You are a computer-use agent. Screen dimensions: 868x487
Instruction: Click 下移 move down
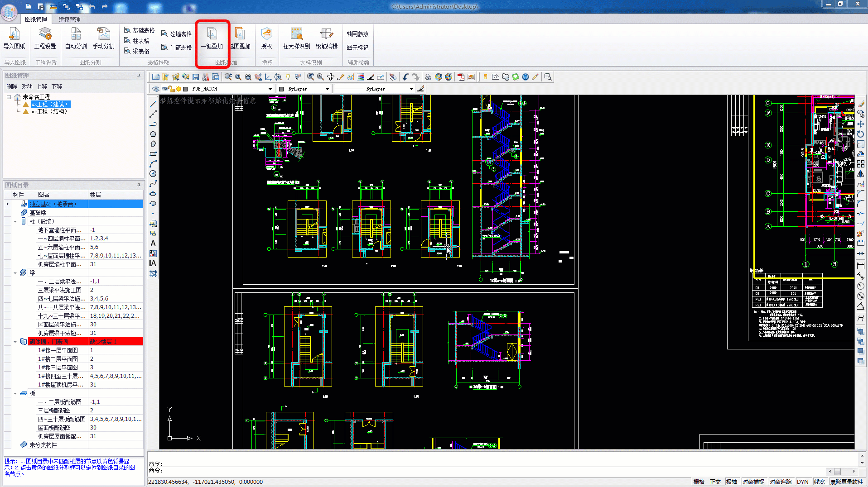[x=57, y=86]
